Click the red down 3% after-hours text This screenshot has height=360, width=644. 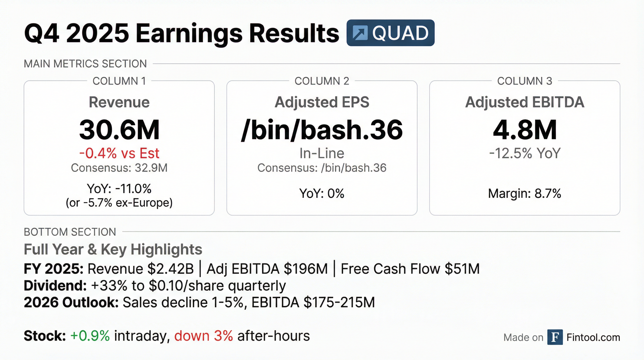tap(204, 336)
